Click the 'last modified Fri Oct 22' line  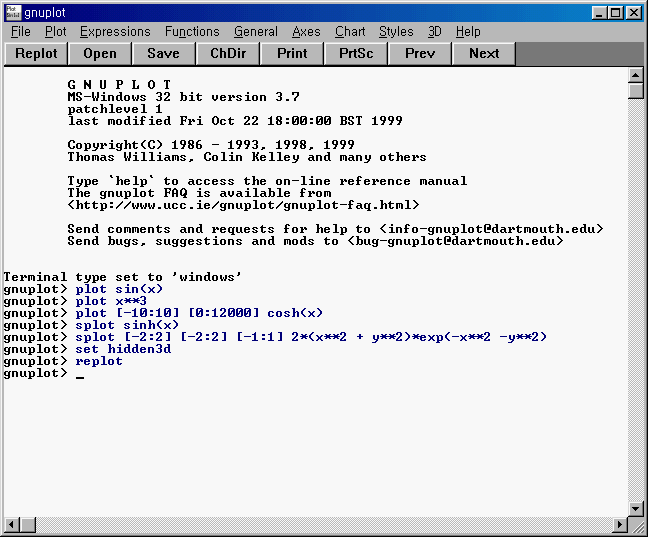[235, 121]
